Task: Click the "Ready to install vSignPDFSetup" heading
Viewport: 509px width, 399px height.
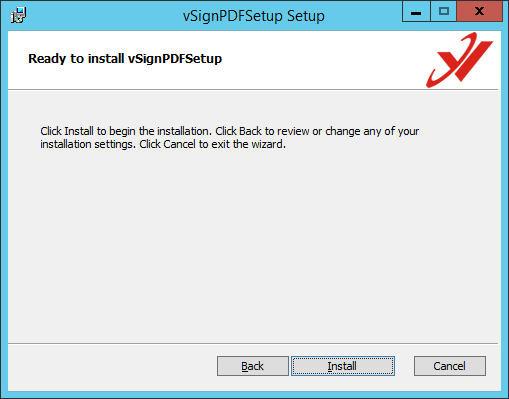Action: click(125, 59)
